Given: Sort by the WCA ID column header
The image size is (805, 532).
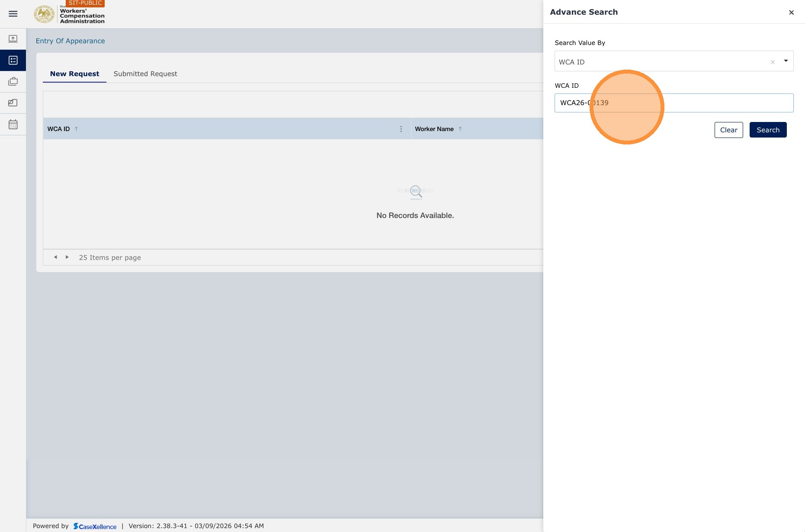Looking at the screenshot, I should click(58, 129).
